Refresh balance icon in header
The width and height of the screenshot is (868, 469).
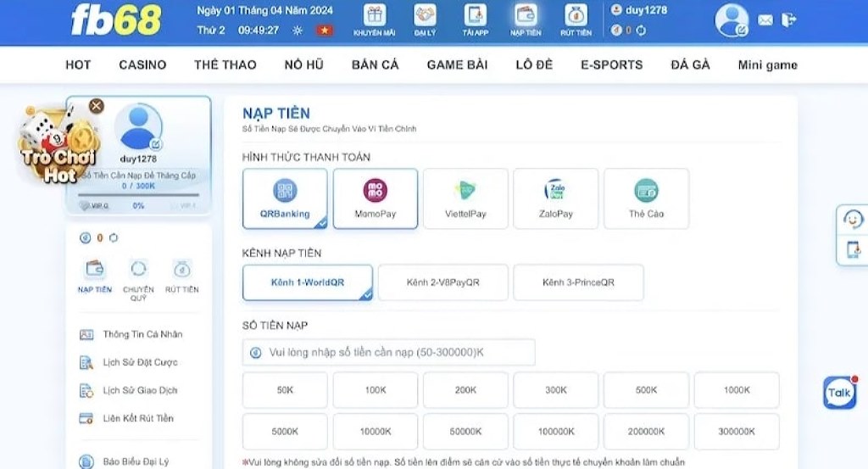(641, 31)
